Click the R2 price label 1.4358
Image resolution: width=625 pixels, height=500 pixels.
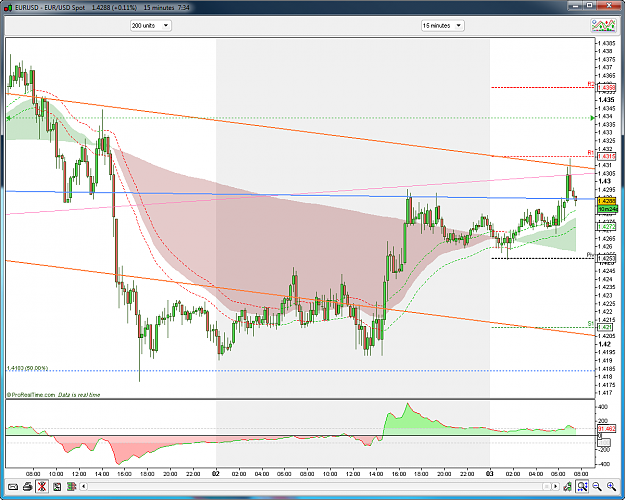pyautogui.click(x=607, y=87)
